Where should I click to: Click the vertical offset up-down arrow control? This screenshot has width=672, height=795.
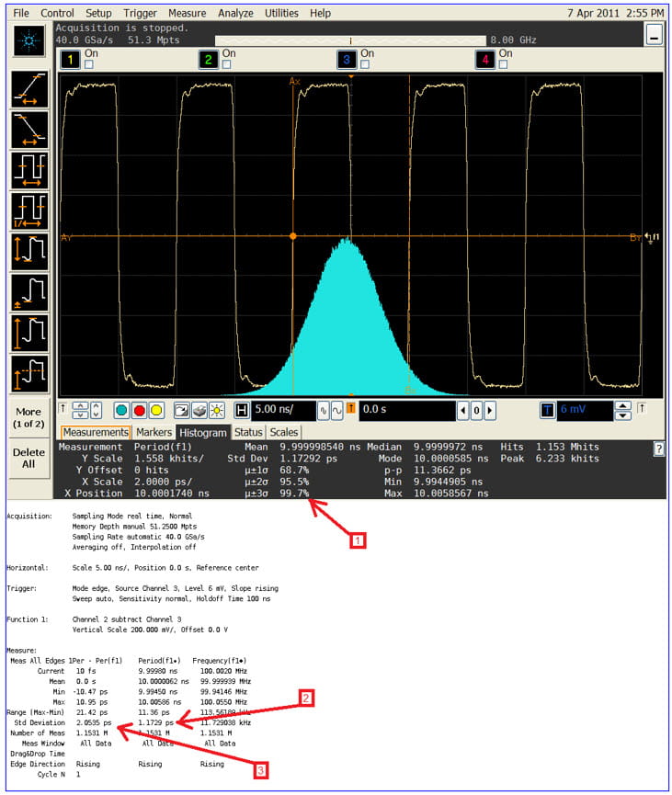[x=96, y=410]
